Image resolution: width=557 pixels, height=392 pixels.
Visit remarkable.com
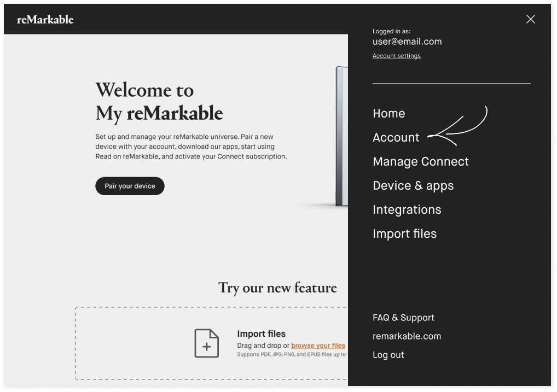(x=407, y=336)
